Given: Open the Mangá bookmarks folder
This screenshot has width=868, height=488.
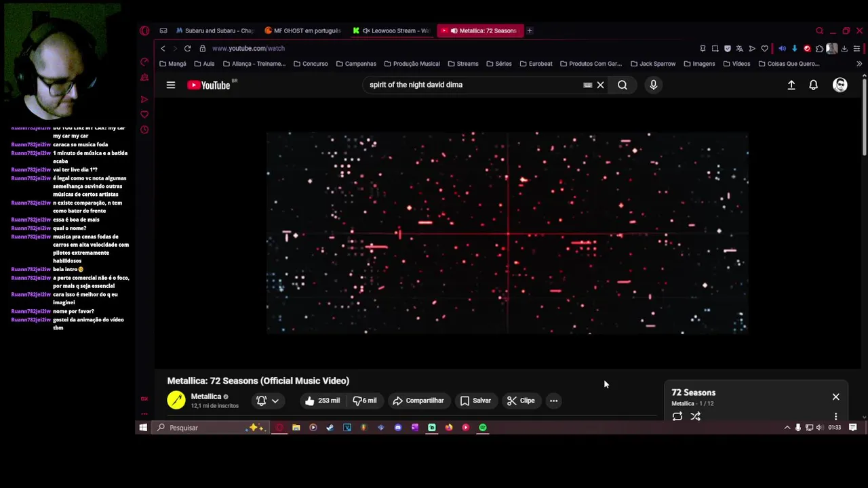Looking at the screenshot, I should (173, 64).
